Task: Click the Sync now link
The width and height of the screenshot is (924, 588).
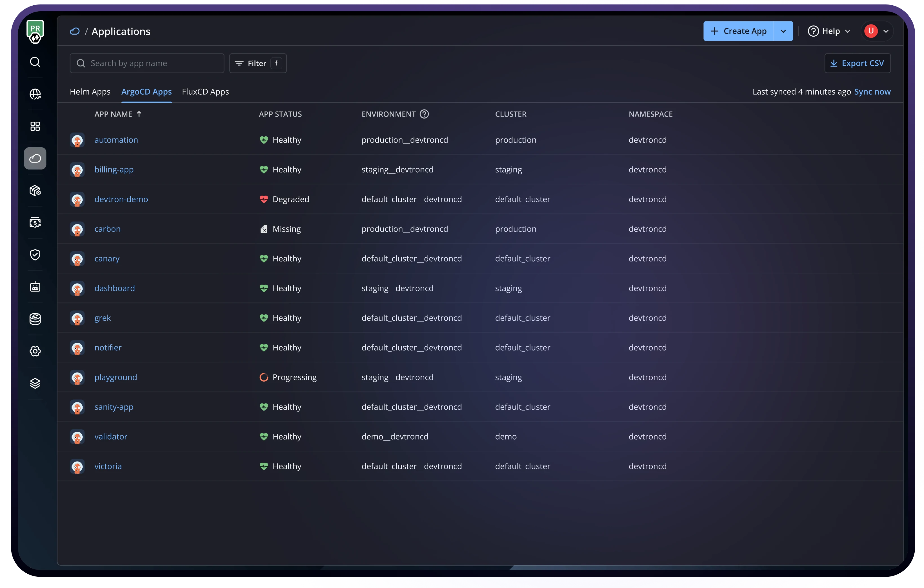Action: (x=872, y=92)
